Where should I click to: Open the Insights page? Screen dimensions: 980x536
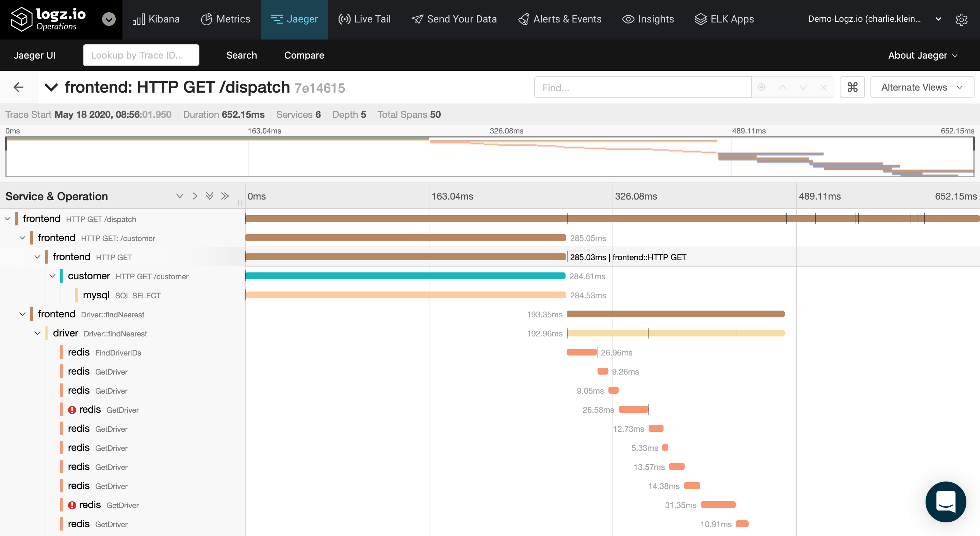coord(648,19)
